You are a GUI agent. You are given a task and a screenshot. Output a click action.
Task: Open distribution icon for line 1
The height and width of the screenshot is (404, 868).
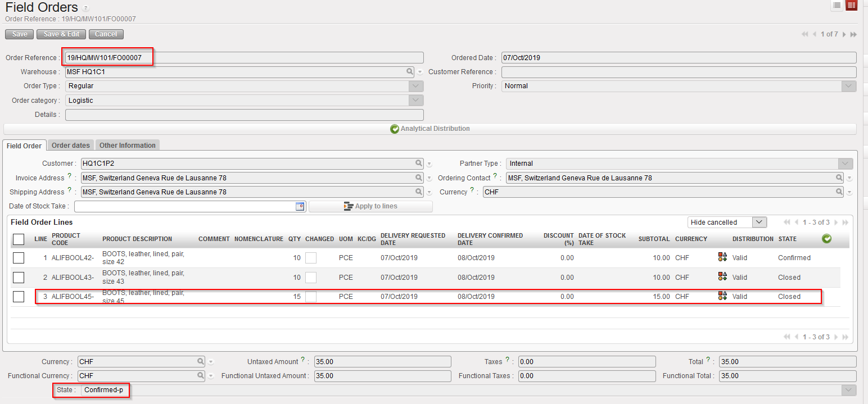coord(723,258)
